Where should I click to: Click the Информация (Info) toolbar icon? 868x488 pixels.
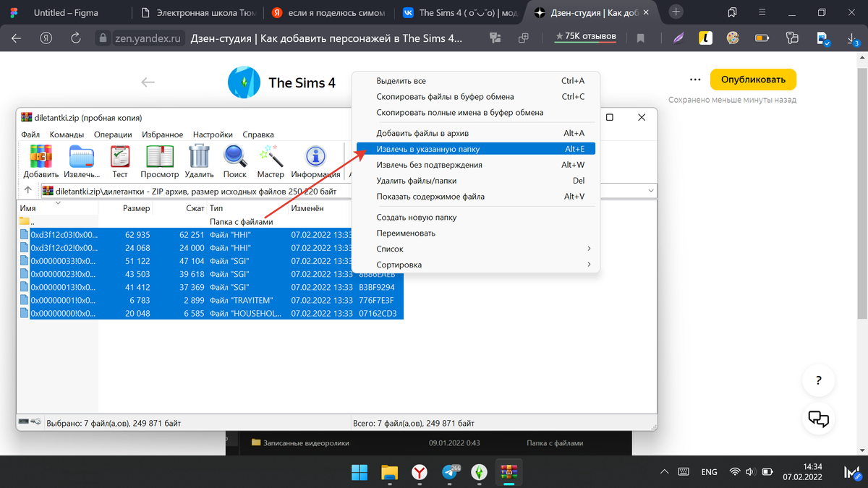pos(315,157)
